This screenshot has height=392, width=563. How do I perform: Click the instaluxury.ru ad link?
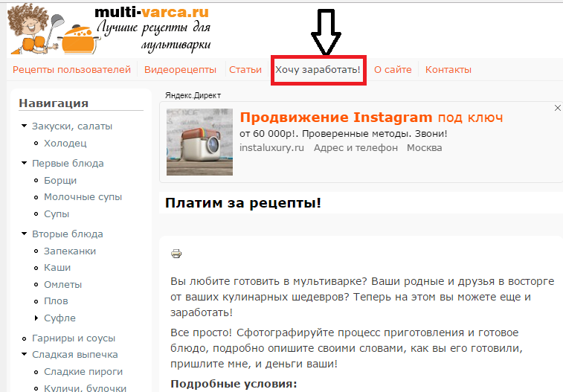tap(271, 147)
